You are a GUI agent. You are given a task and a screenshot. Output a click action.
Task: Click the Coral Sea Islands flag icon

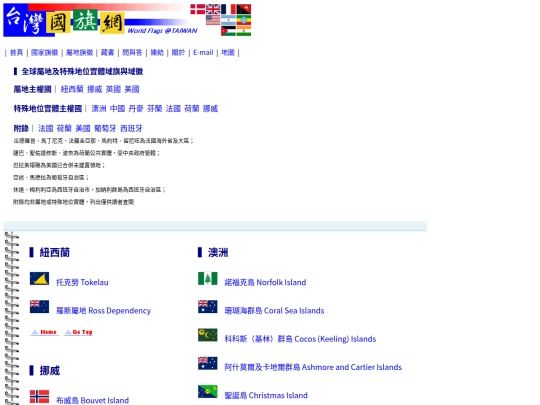[x=208, y=307]
